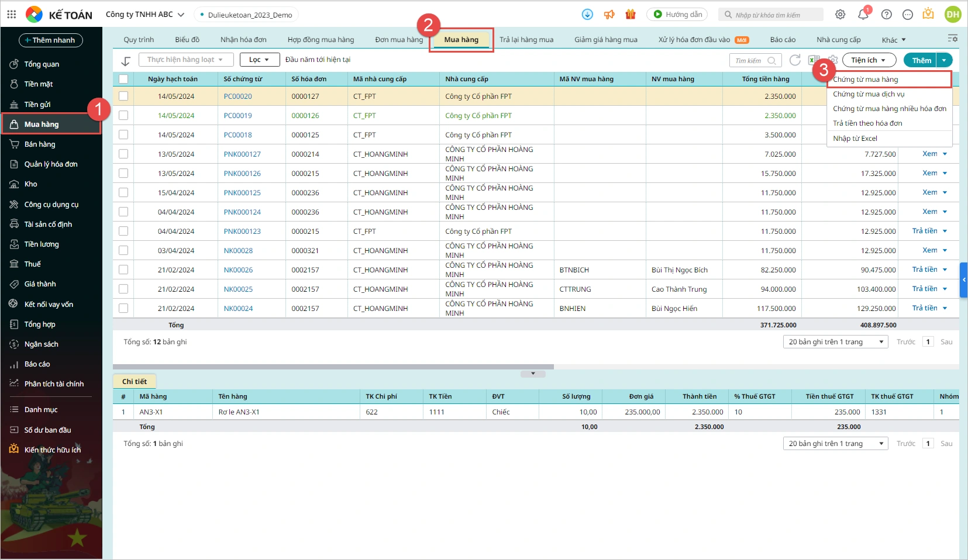This screenshot has width=968, height=560.
Task: Click Trả tiền link for row PNK000123
Action: [x=925, y=231]
